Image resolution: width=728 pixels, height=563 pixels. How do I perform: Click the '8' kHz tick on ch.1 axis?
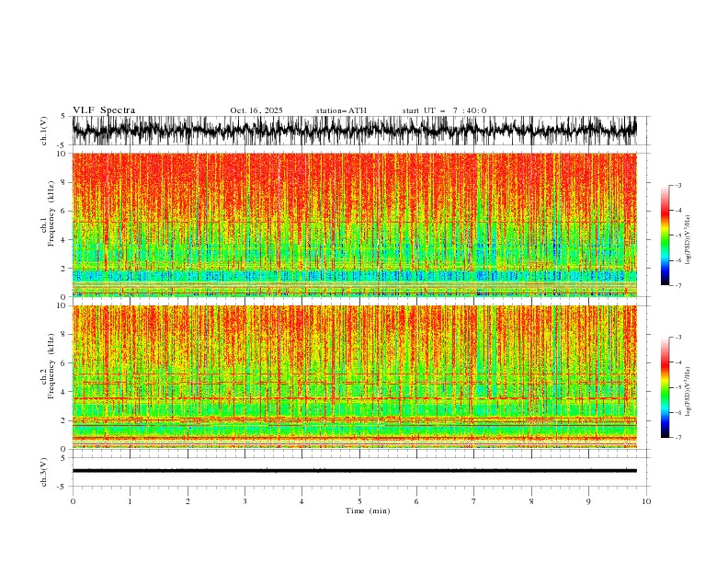point(64,182)
